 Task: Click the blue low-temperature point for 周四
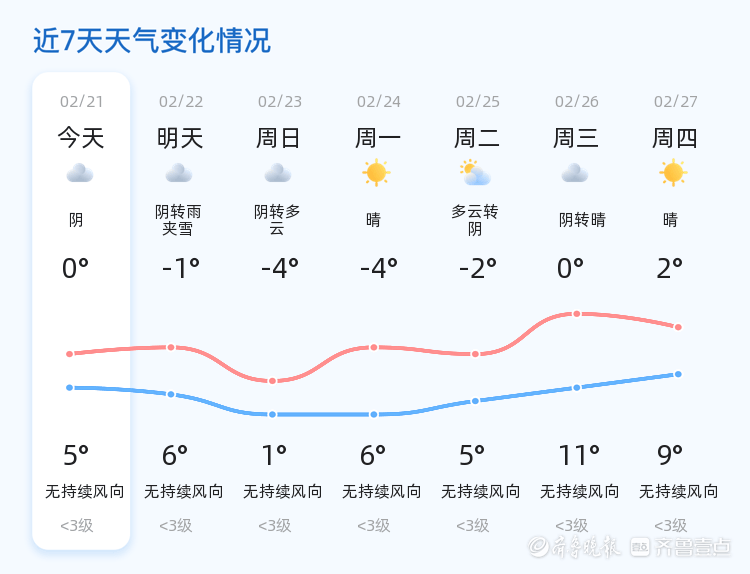tap(678, 374)
